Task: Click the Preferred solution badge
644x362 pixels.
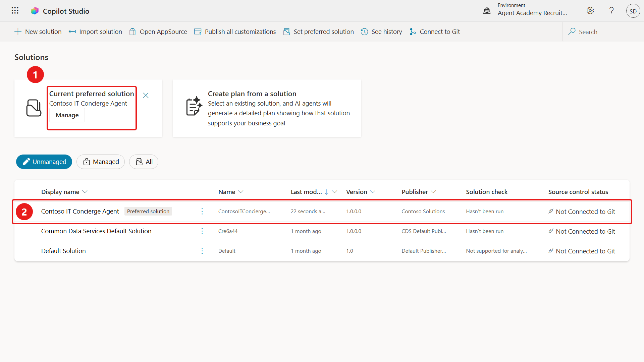Action: [148, 212]
